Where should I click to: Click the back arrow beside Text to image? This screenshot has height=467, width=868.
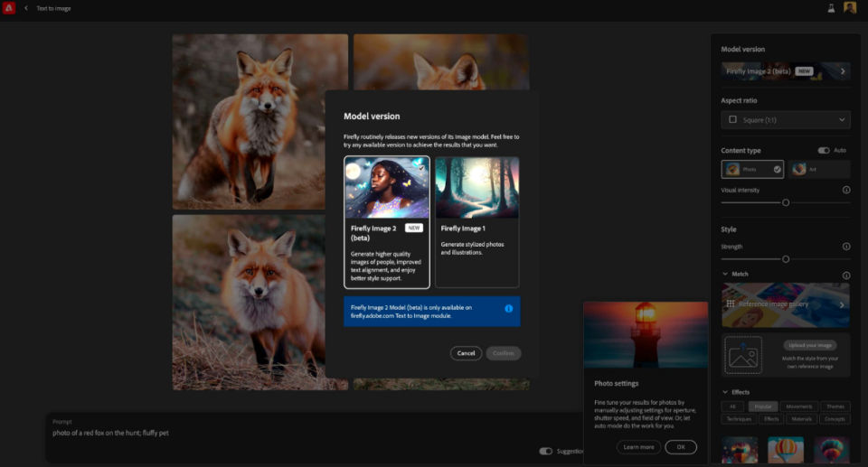[26, 8]
